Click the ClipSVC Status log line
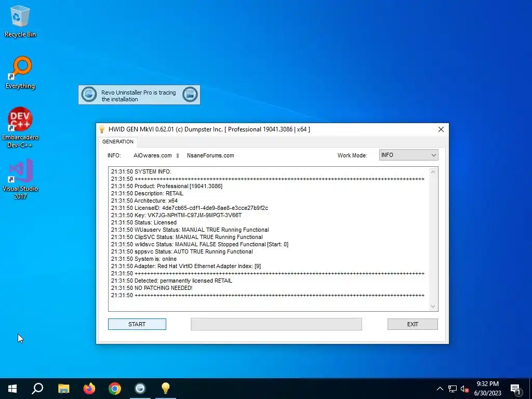The image size is (532, 399). 187,237
